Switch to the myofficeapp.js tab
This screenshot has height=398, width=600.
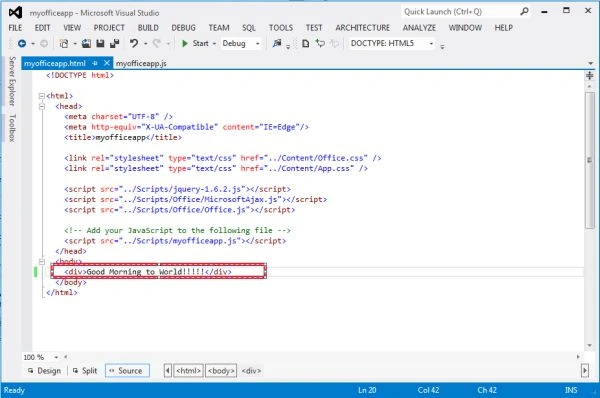(x=141, y=64)
